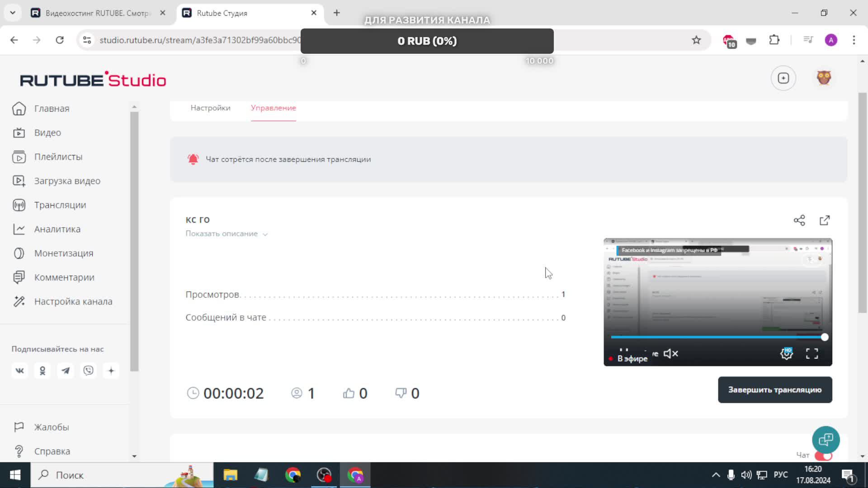Open the Telegram social link icon
The height and width of the screenshot is (488, 868).
(66, 371)
